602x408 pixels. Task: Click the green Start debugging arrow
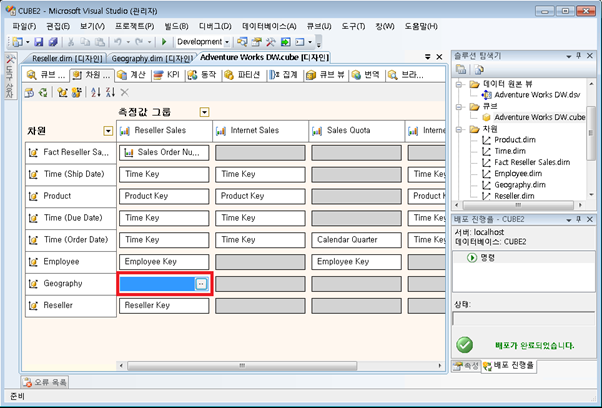coord(164,41)
